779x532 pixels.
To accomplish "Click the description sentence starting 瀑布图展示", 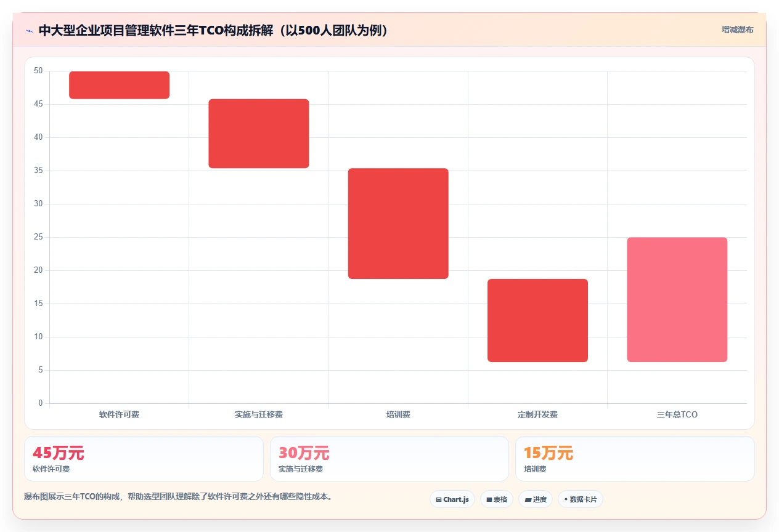I will click(x=179, y=496).
